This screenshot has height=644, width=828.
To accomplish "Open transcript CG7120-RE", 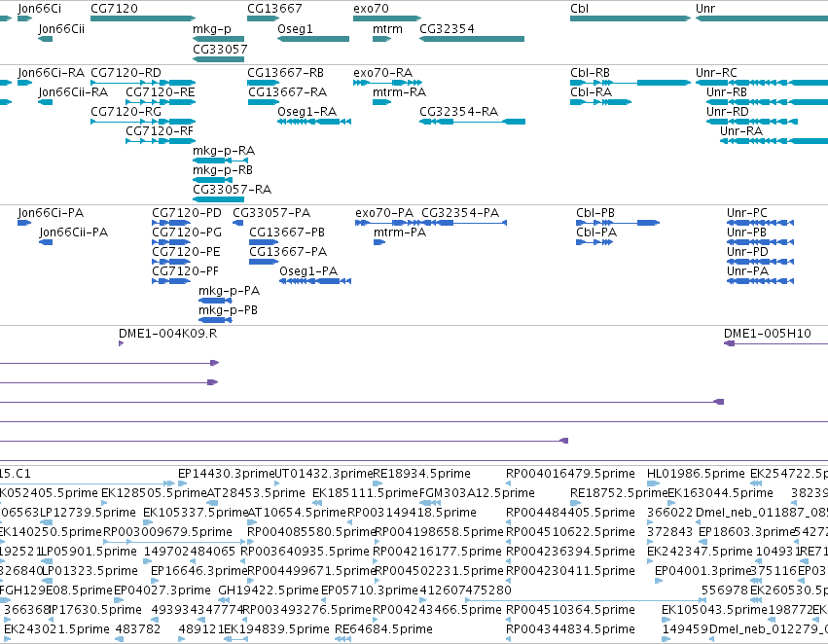I will [x=160, y=92].
